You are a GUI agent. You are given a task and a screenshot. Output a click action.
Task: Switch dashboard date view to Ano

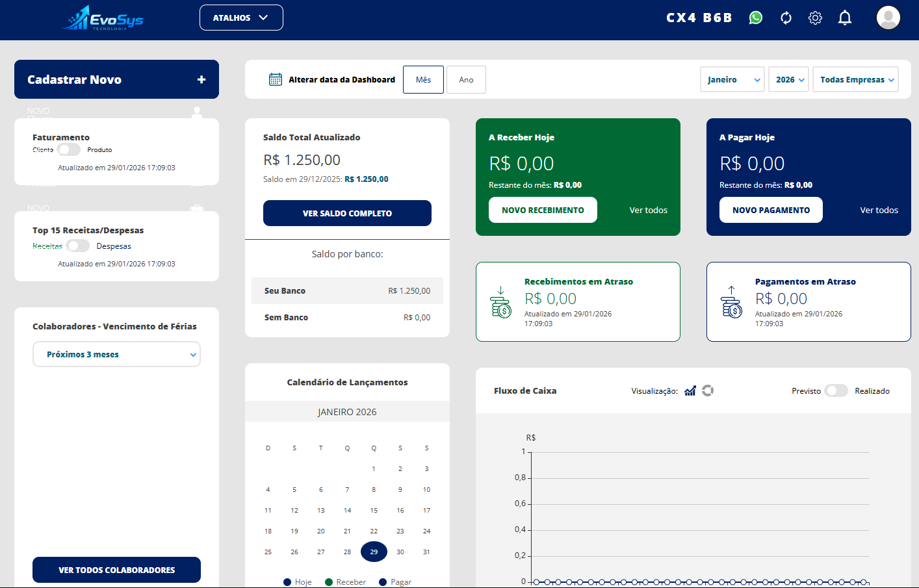466,79
